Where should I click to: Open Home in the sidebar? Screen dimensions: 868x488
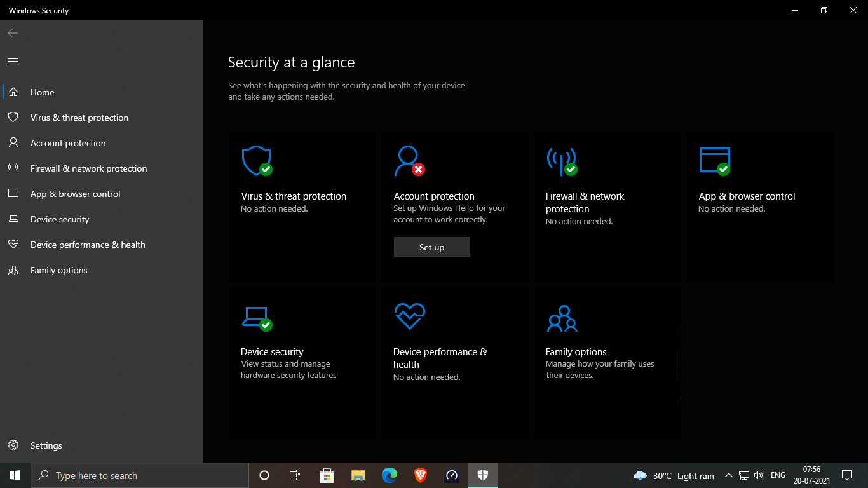point(102,92)
